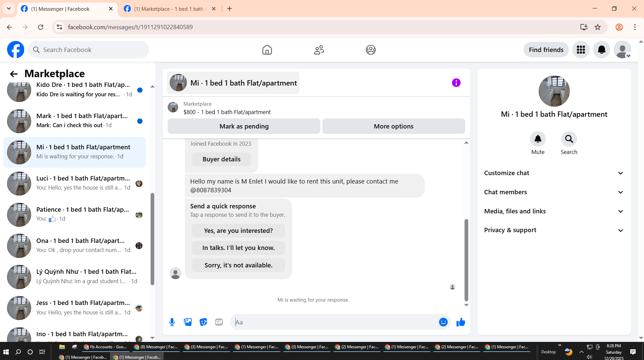This screenshot has height=360, width=644.
Task: Open Mark conversation 'Can i check this out'
Action: coord(74,121)
